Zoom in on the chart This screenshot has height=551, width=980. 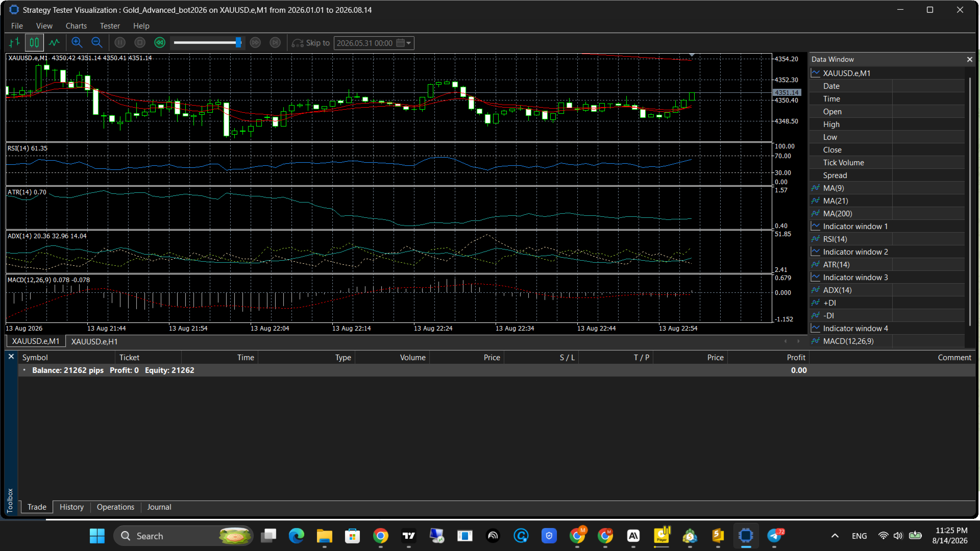click(x=77, y=43)
